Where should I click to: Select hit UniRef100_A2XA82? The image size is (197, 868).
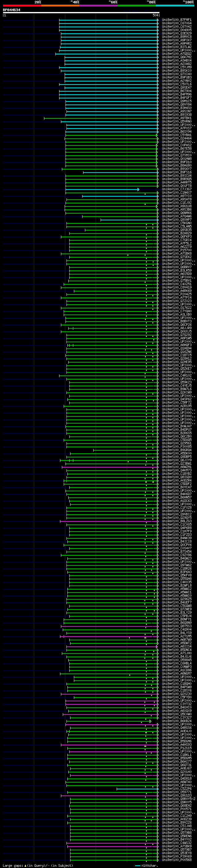pyautogui.click(x=176, y=64)
